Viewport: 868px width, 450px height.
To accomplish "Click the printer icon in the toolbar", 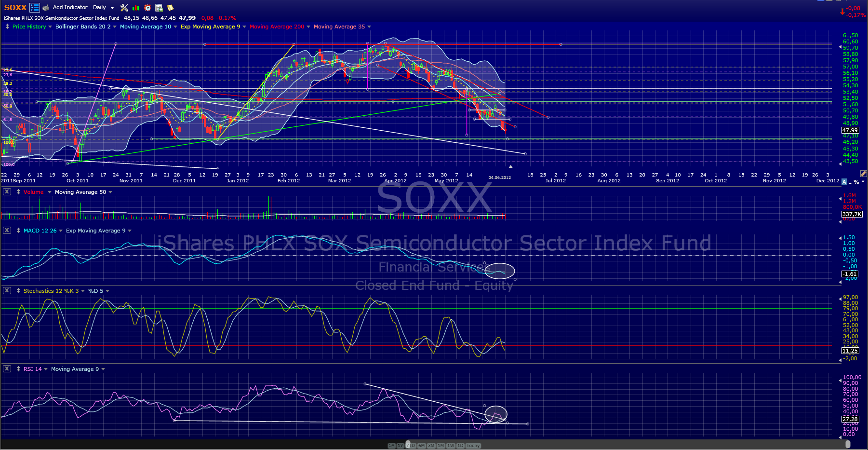I will click(46, 8).
